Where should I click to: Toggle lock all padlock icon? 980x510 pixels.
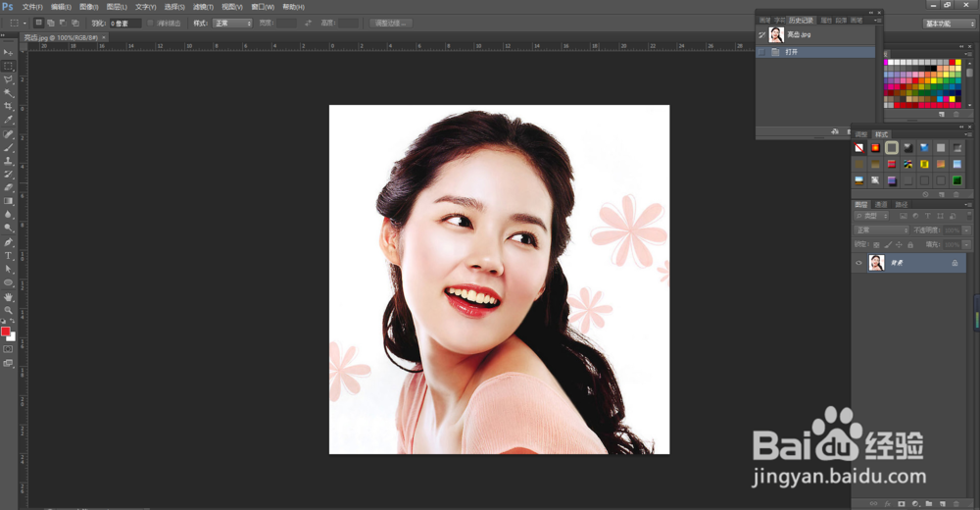click(x=910, y=244)
